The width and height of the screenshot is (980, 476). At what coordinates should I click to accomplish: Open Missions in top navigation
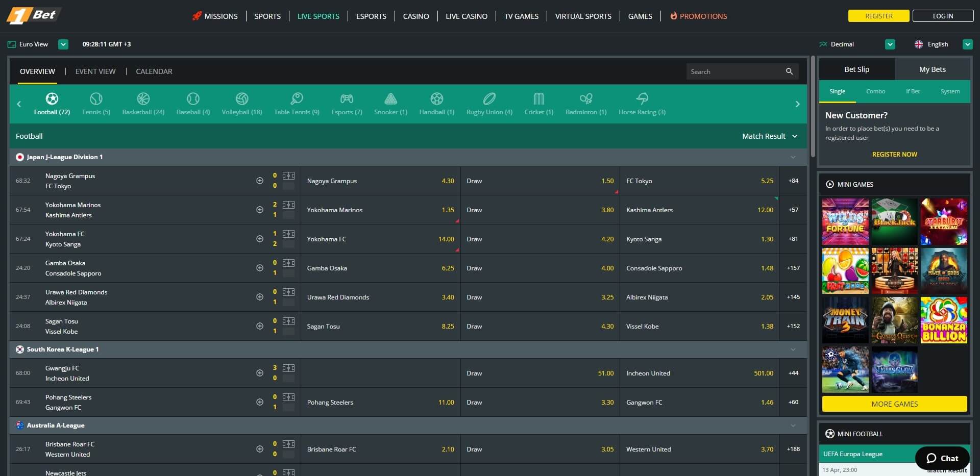[215, 16]
